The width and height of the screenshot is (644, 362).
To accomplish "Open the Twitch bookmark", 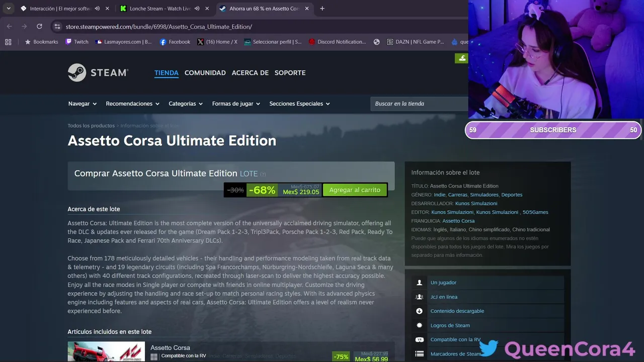I will pos(77,42).
